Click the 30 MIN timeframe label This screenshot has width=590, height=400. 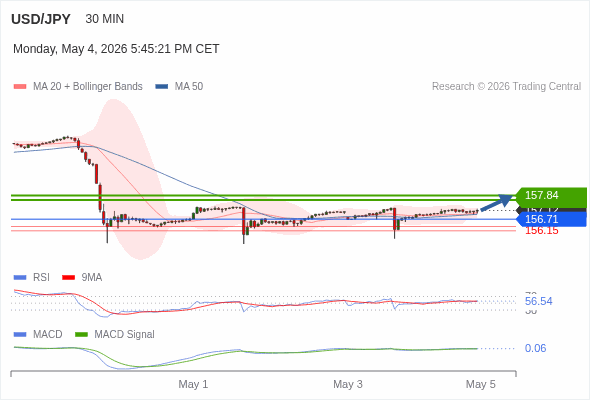[105, 19]
